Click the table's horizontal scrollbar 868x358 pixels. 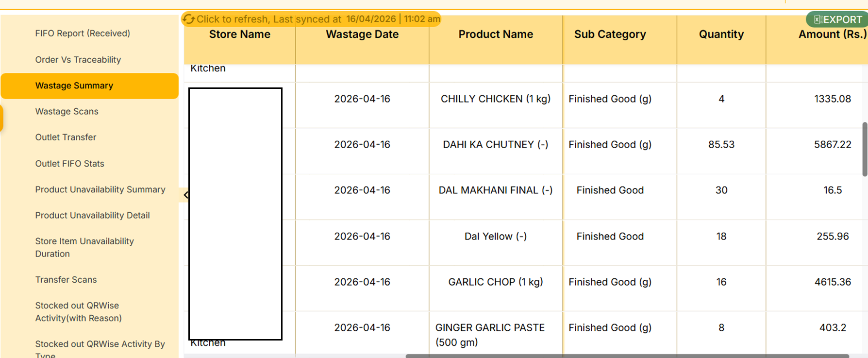(626, 356)
